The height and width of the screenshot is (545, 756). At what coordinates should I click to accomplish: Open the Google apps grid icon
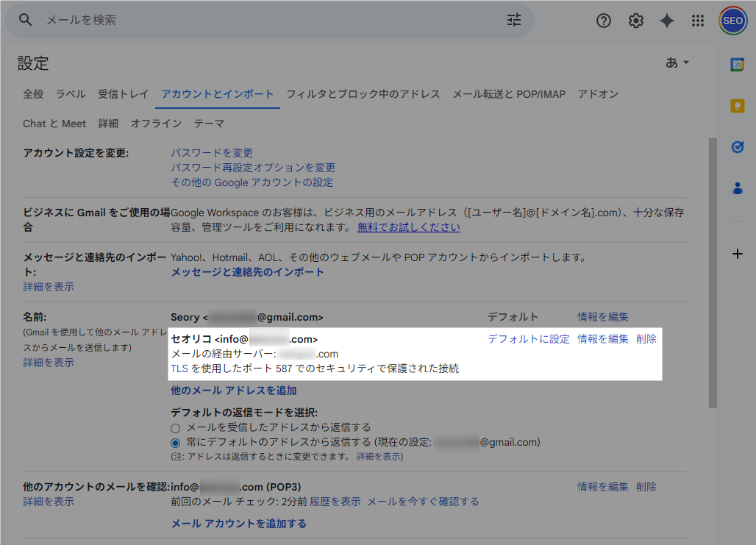[697, 21]
